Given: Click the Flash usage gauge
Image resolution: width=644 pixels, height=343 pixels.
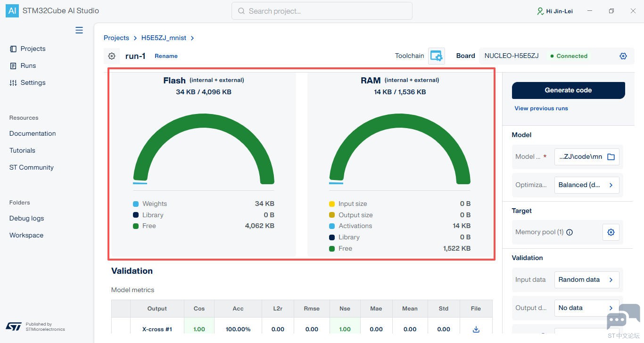Looking at the screenshot, I should click(204, 149).
